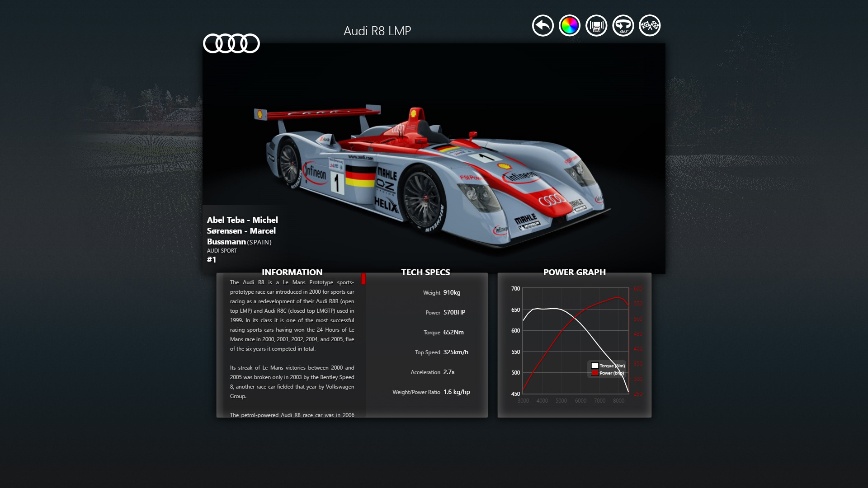868x488 pixels.
Task: Open the color wheel livery selector
Action: pyautogui.click(x=569, y=26)
